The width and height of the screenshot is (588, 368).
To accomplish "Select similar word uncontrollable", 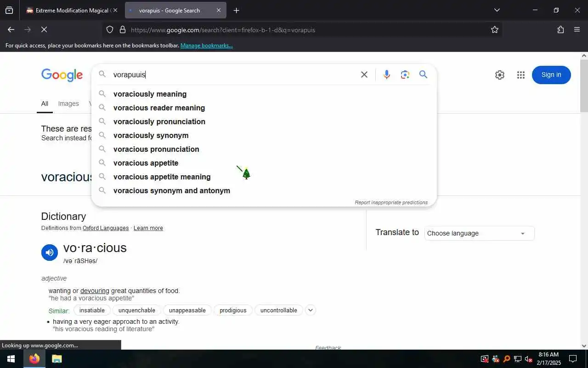I will click(x=279, y=310).
